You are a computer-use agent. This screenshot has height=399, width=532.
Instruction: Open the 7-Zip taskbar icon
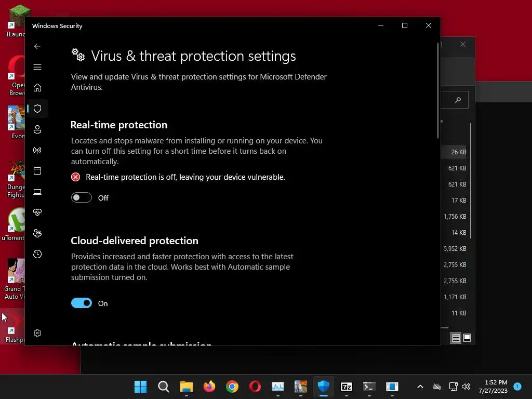point(347,387)
